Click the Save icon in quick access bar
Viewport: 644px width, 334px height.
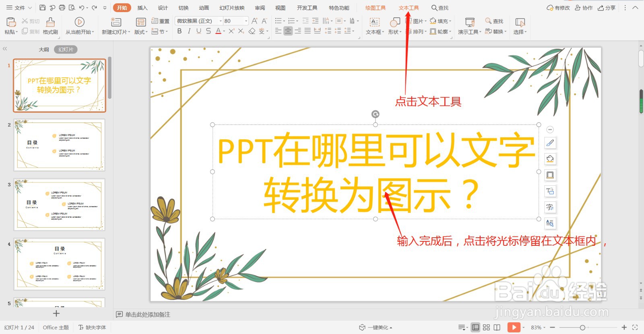click(42, 8)
